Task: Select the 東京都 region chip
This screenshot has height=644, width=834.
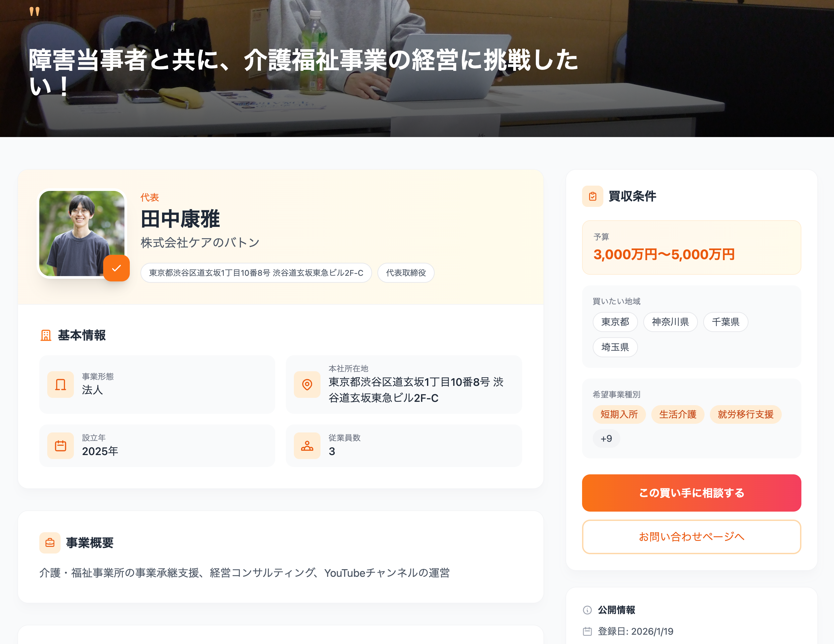Action: pos(615,322)
